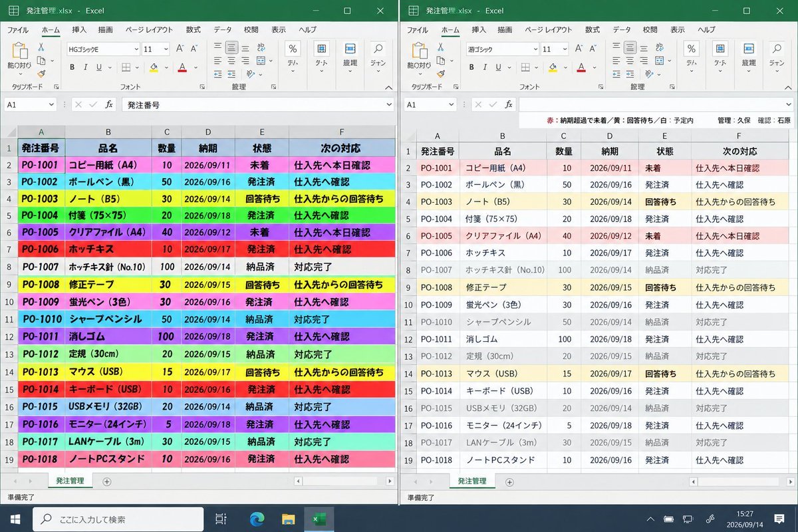The image size is (798, 532).
Task: Increase font size in left Excel window
Action: (180, 49)
